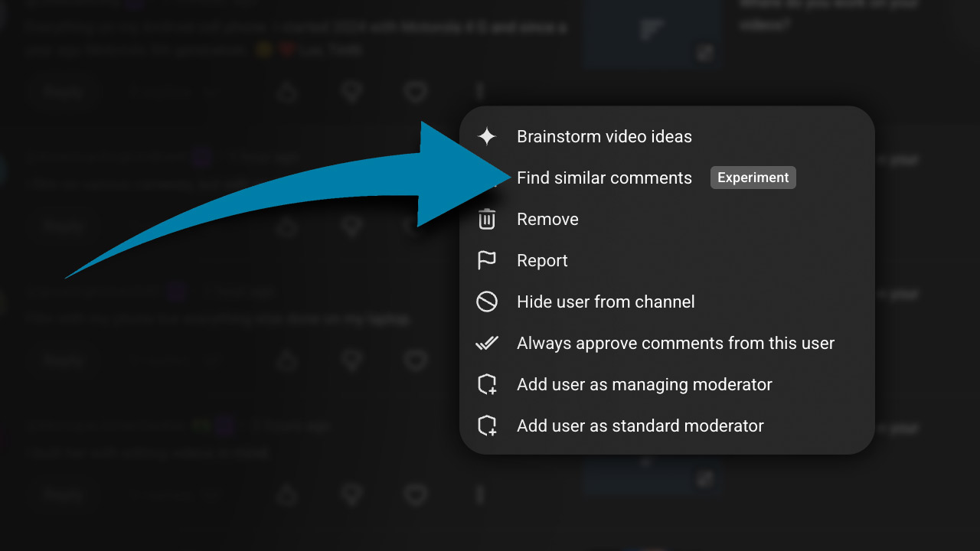This screenshot has width=980, height=551.
Task: Open the bottom comment's three-dot menu
Action: tap(480, 495)
